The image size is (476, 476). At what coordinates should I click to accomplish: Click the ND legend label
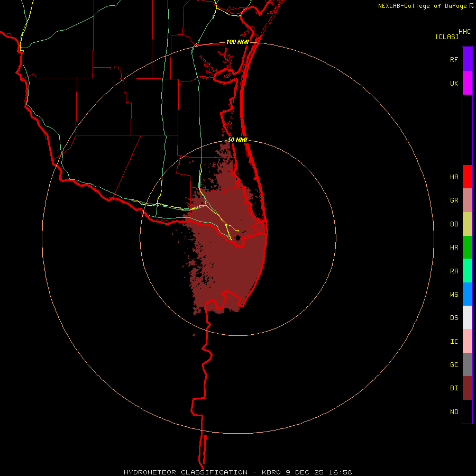(x=454, y=412)
